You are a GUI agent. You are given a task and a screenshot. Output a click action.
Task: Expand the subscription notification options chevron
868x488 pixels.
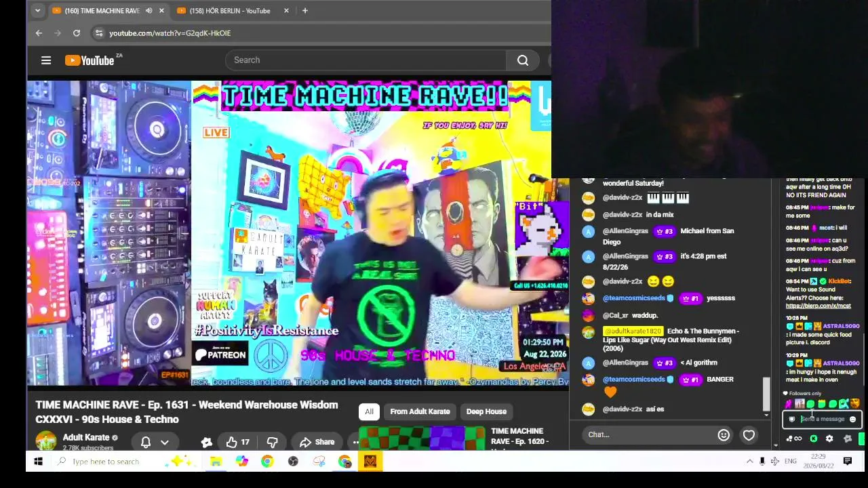164,442
